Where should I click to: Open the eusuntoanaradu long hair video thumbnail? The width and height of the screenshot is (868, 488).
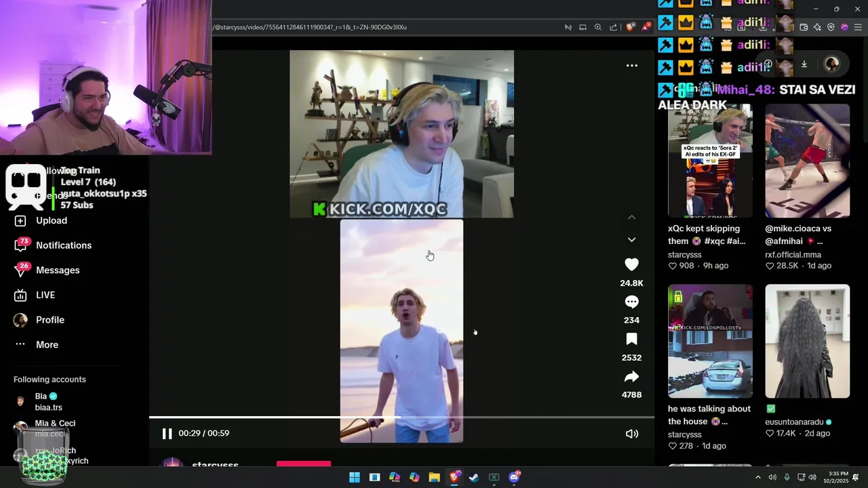[x=807, y=341]
